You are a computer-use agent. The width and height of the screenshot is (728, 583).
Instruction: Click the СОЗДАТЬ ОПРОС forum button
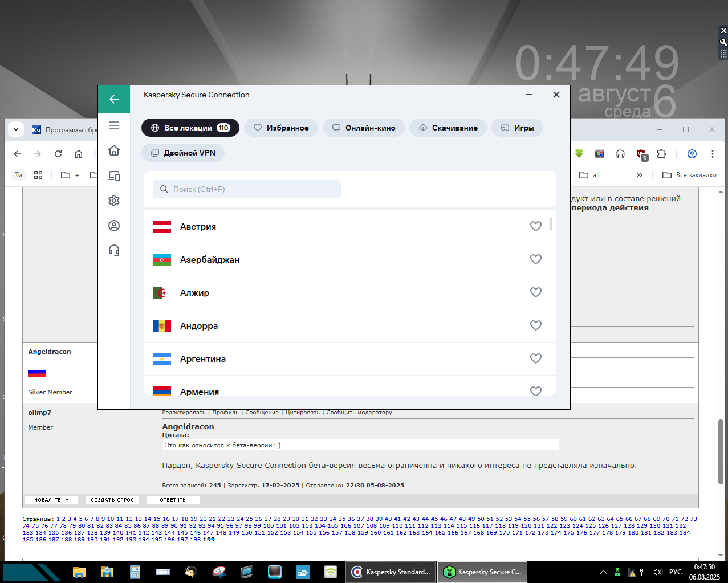pyautogui.click(x=112, y=500)
